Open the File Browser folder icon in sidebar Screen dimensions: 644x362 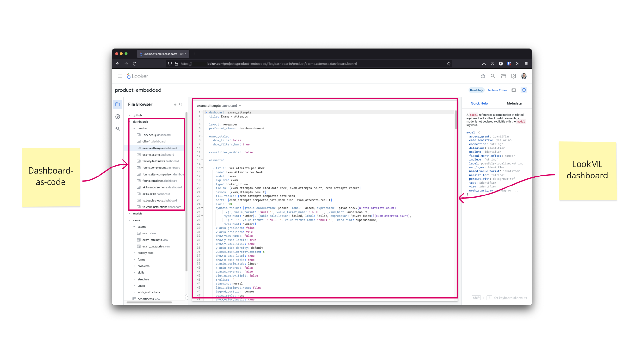coord(118,104)
